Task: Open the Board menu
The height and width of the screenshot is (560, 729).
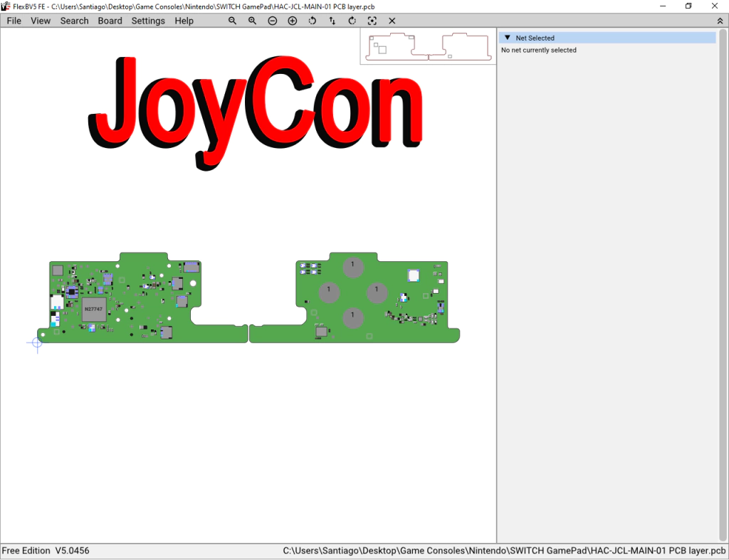Action: (x=110, y=21)
